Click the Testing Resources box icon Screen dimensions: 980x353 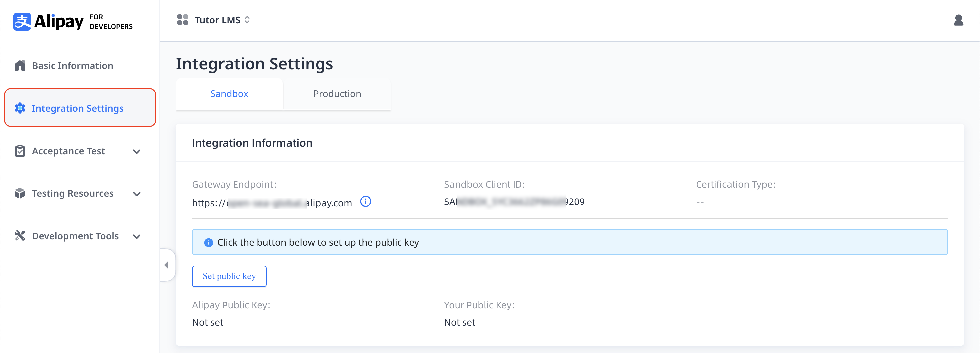[20, 193]
